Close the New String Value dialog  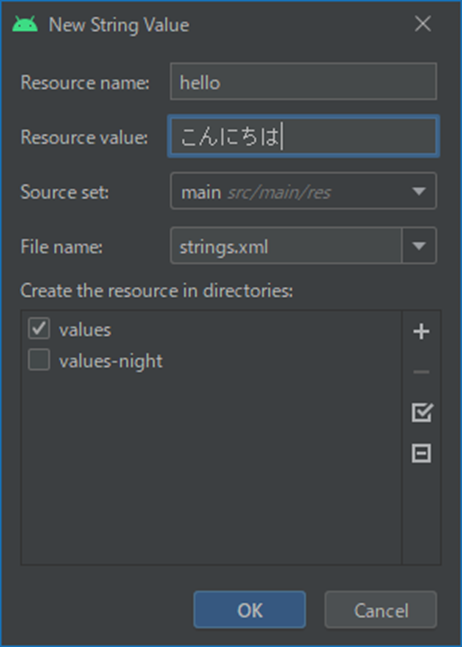[x=423, y=24]
